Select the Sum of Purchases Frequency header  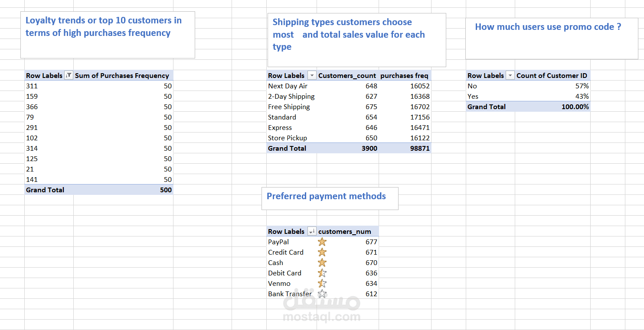coord(122,75)
